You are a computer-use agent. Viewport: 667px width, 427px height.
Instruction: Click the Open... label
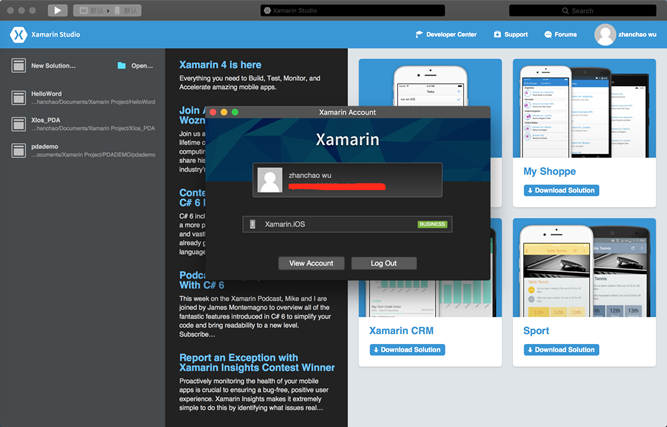point(142,65)
